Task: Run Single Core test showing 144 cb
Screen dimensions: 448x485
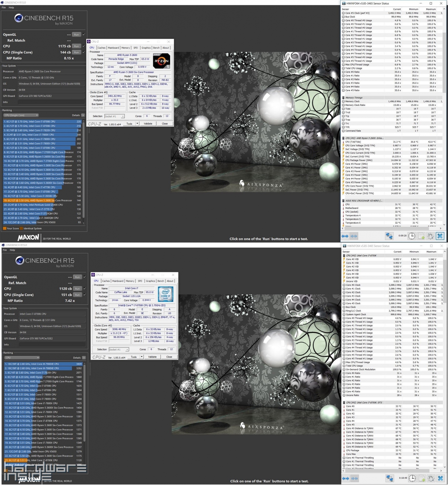Action: (x=76, y=52)
